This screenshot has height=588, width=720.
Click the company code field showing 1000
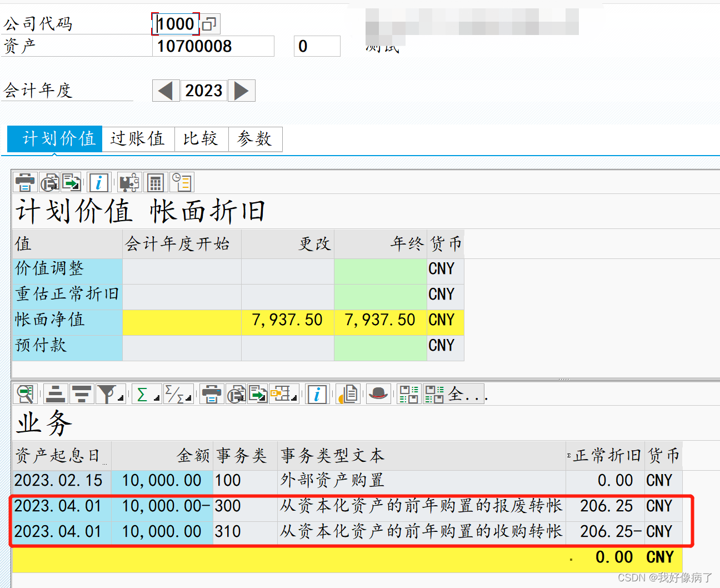point(176,24)
